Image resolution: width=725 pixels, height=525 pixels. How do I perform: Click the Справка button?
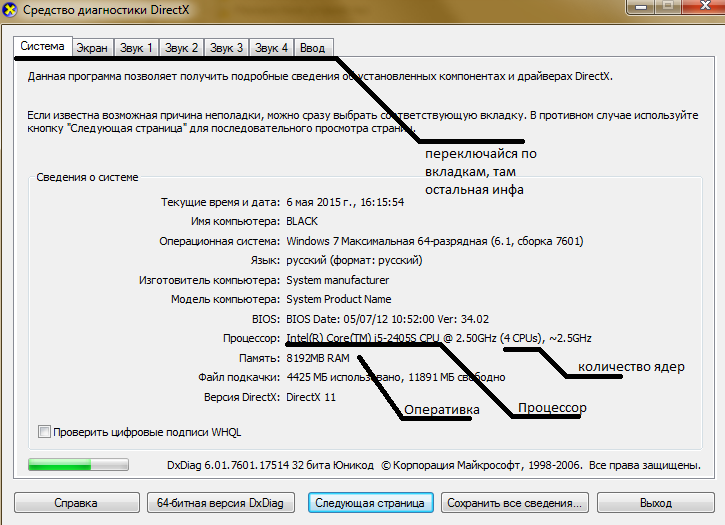coord(77,503)
